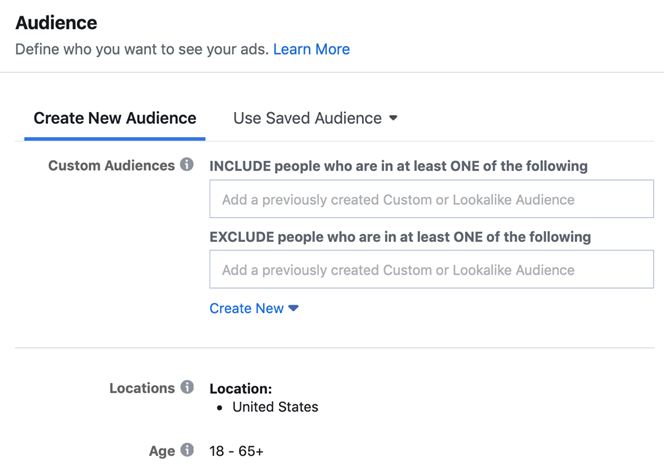Switch to the Create New Audience tab

point(115,118)
